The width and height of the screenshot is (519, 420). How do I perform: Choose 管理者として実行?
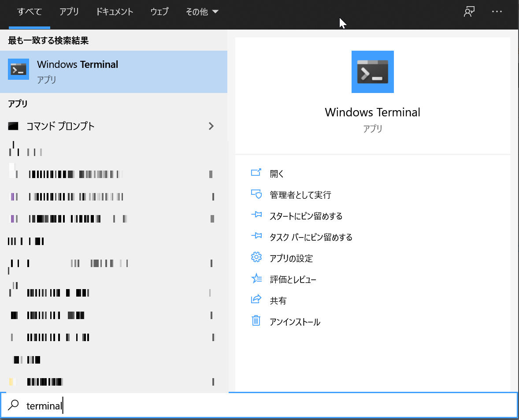pos(300,195)
